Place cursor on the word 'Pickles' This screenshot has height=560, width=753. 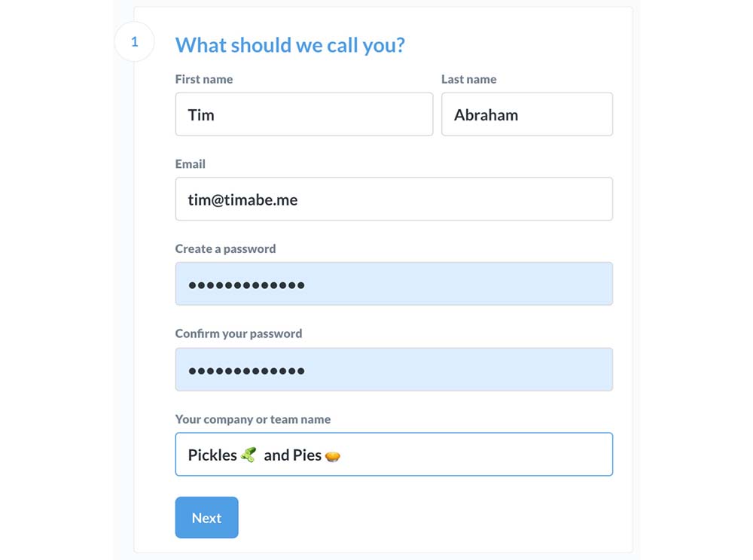coord(212,455)
